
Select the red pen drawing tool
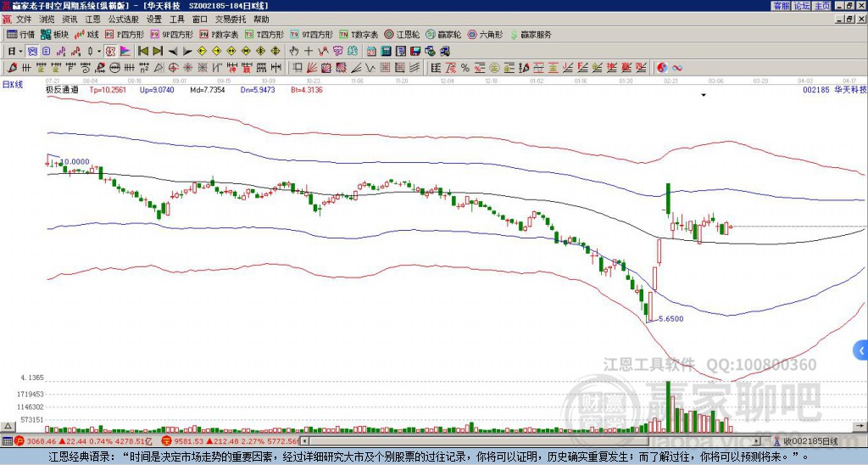(x=12, y=68)
